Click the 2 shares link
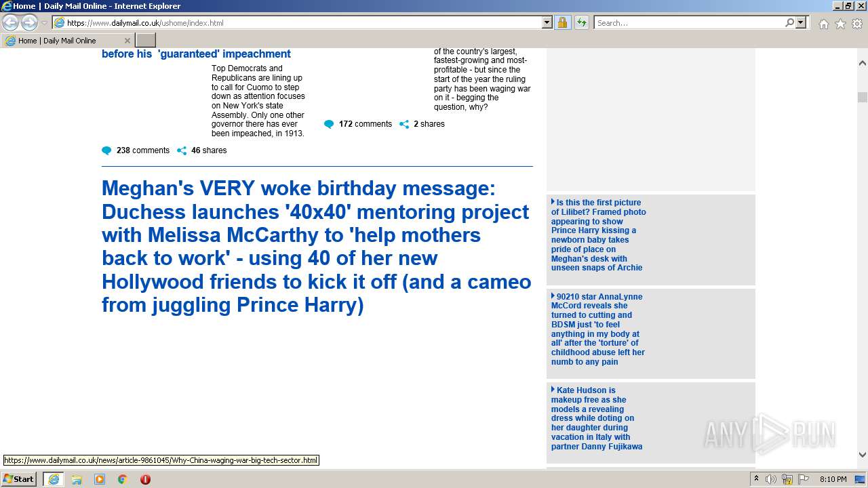Image resolution: width=868 pixels, height=488 pixels. point(429,124)
